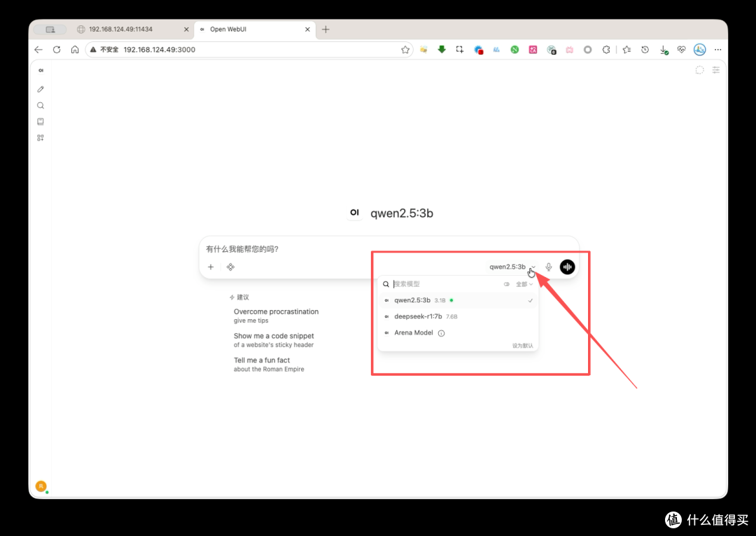Click the pink translate extension icon

click(x=533, y=49)
